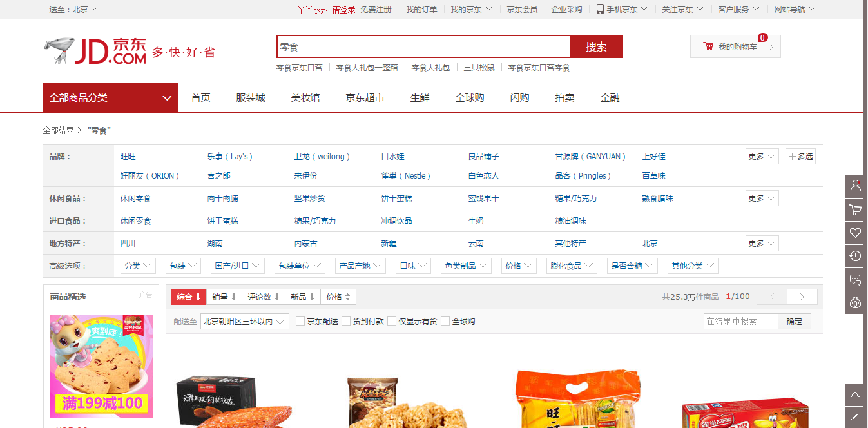This screenshot has width=868, height=428.
Task: Open 我的订单 in top bar
Action: point(421,10)
